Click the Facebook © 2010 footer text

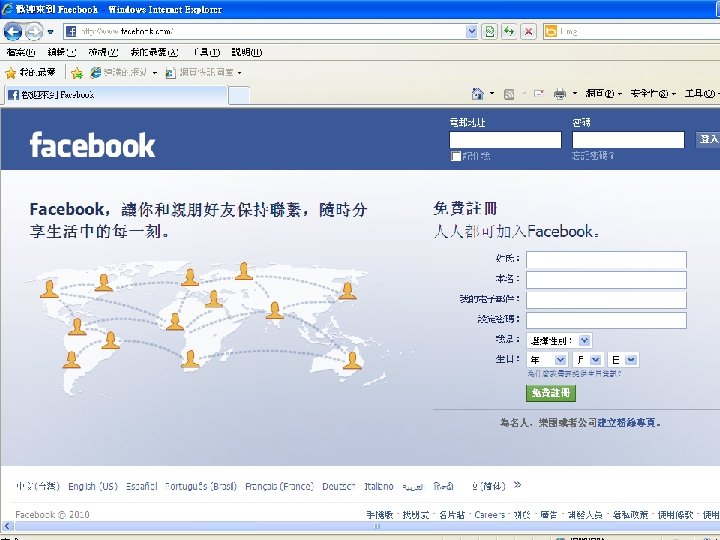point(52,515)
